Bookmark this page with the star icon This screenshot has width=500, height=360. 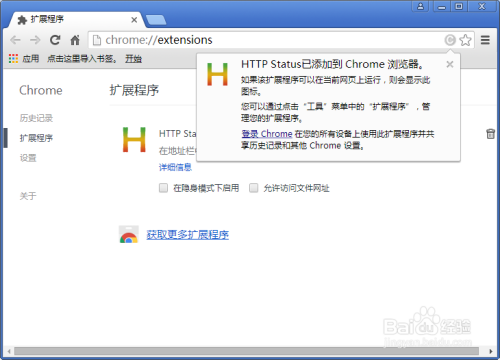tap(465, 40)
